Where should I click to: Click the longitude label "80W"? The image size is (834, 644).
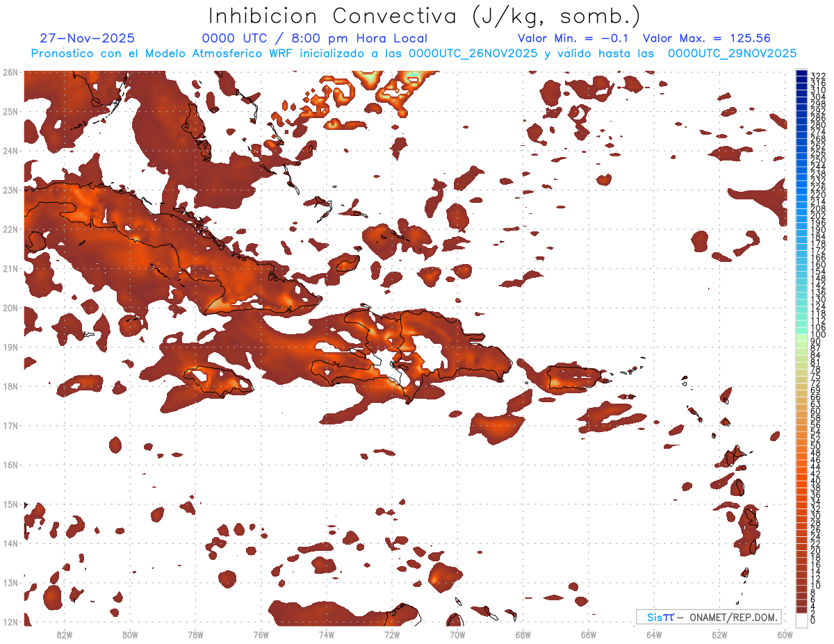(130, 634)
